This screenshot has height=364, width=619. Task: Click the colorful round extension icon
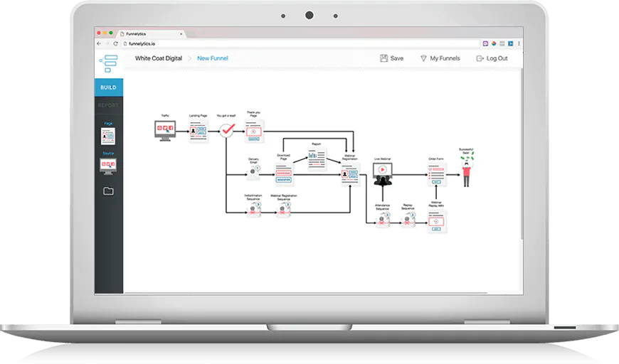[x=494, y=43]
